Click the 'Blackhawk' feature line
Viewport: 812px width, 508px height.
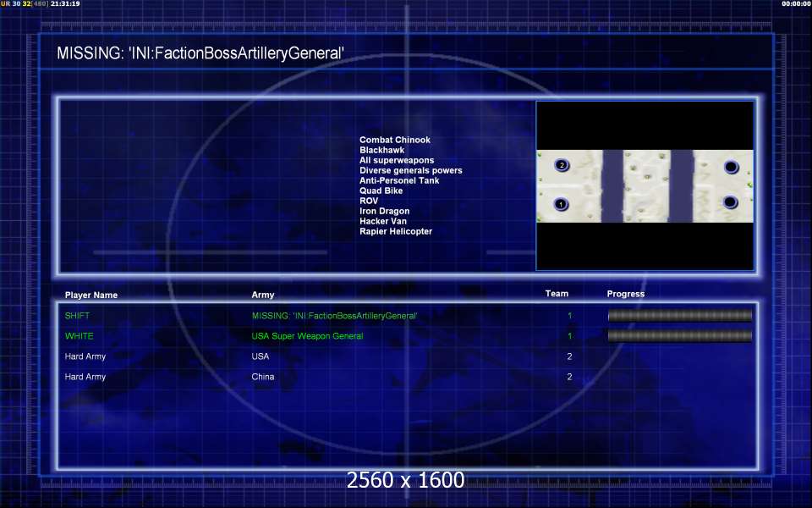(381, 150)
